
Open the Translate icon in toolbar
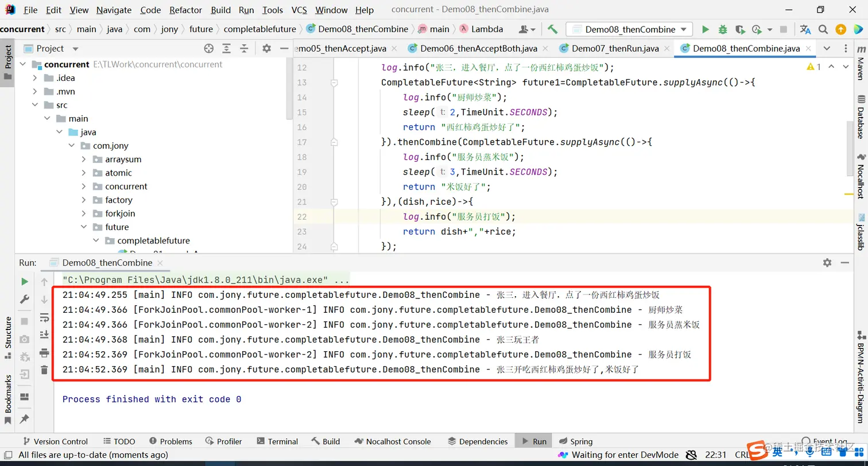coord(805,29)
